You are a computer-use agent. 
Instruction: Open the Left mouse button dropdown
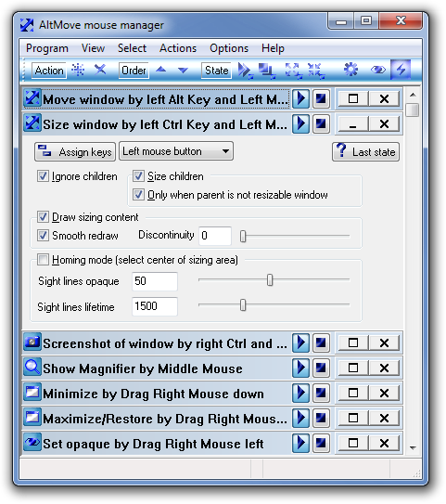click(176, 151)
